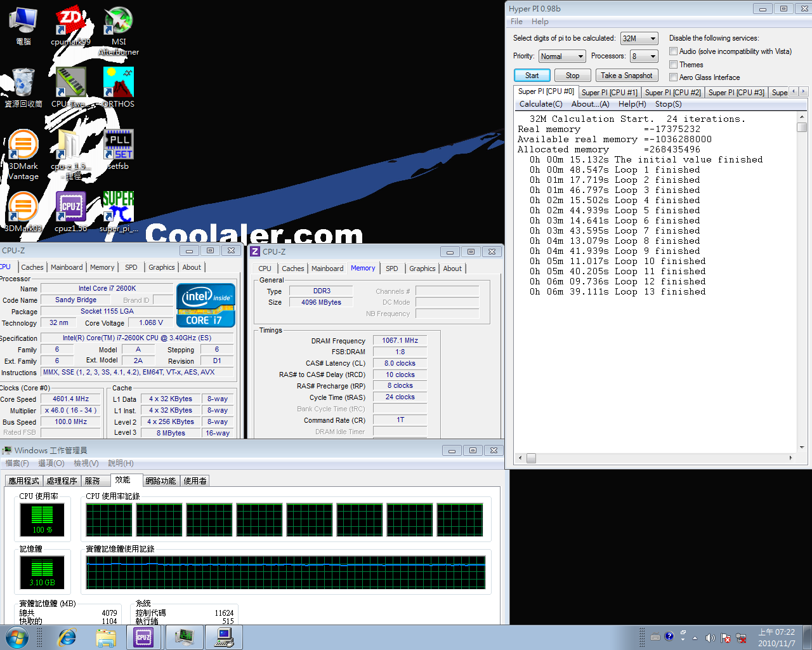Launch 3DMark Vantage from the desktop
The height and width of the screenshot is (650, 812).
coord(23,155)
